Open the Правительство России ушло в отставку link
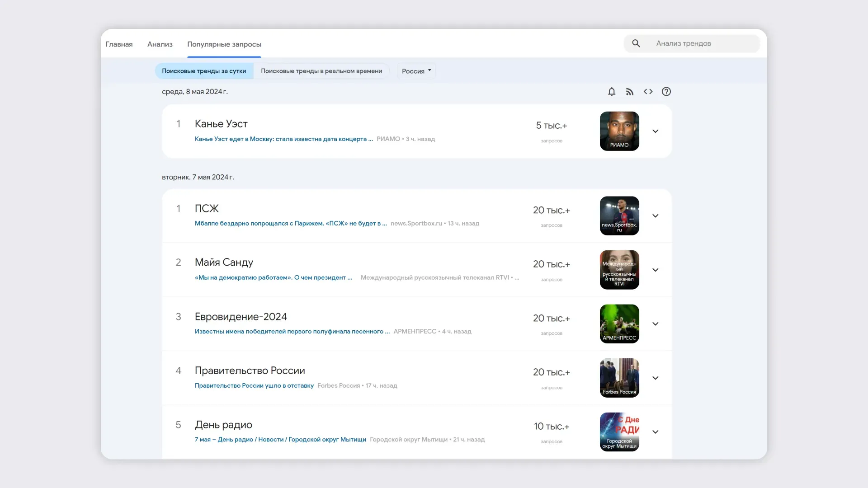Viewport: 868px width, 488px height. pos(254,385)
